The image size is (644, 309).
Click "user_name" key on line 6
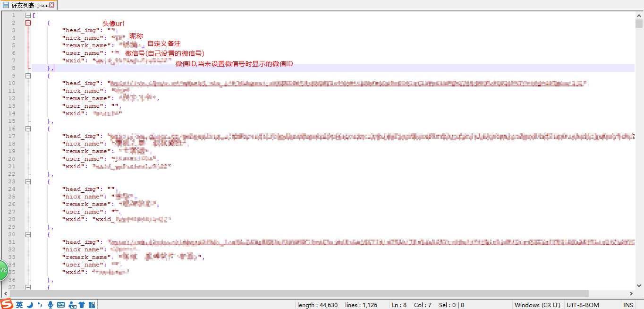83,53
